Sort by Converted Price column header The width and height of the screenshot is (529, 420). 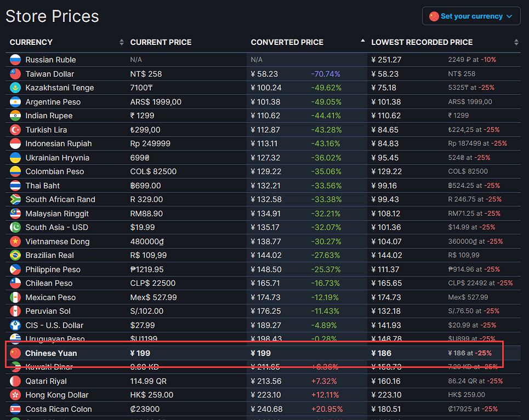pyautogui.click(x=287, y=42)
